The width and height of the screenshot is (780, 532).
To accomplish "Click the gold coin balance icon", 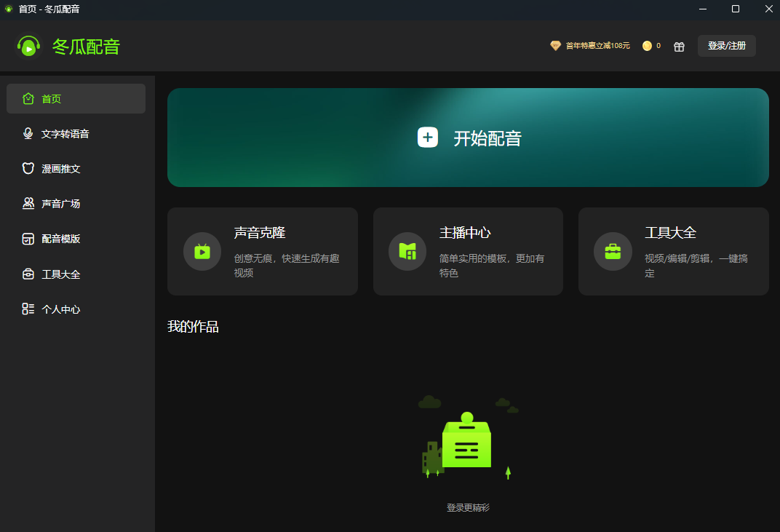I will point(647,46).
